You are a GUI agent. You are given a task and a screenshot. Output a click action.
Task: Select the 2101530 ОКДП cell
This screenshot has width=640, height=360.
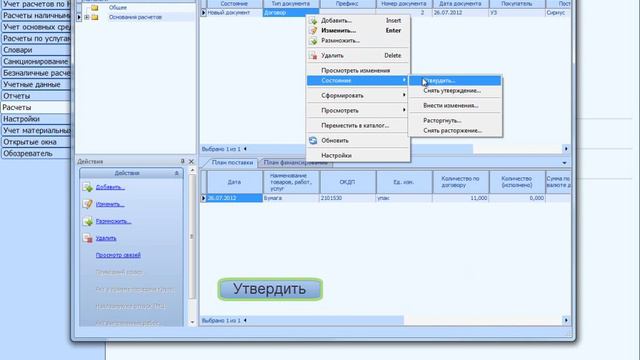[x=347, y=198]
